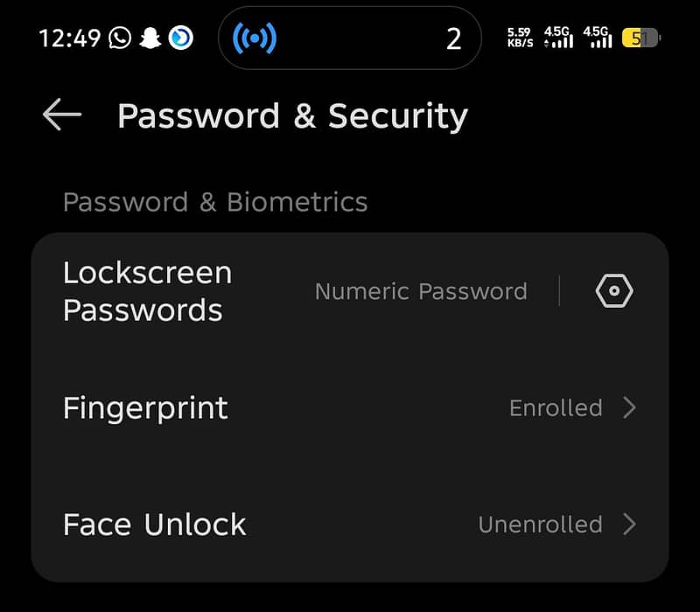
Task: Tap the WhatsApp notification icon
Action: 120,38
